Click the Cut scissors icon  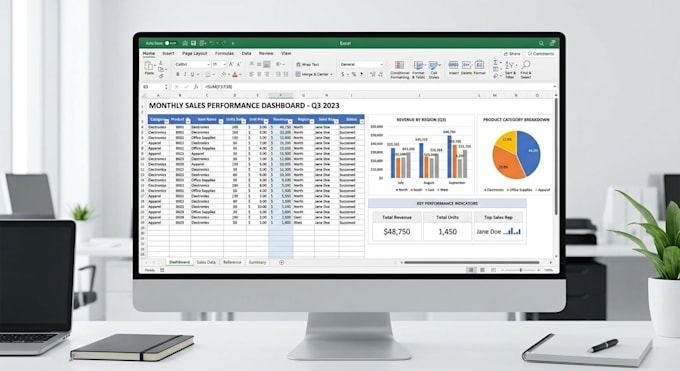point(160,63)
